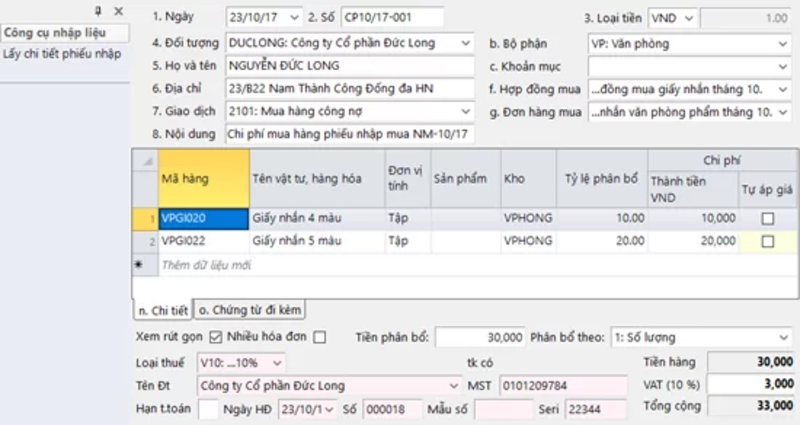The width and height of the screenshot is (800, 425).
Task: Click Tổng cộng total 33,000
Action: (751, 406)
